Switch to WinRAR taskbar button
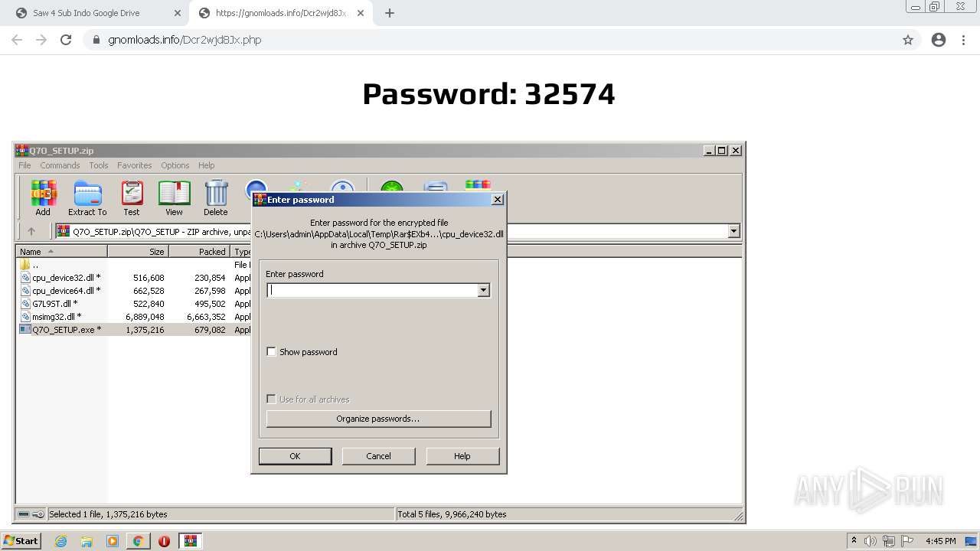 (191, 541)
